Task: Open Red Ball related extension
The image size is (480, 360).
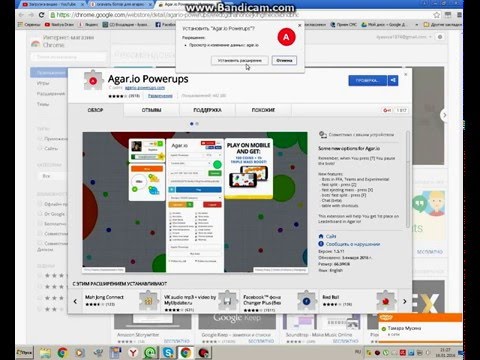Action: click(359, 301)
